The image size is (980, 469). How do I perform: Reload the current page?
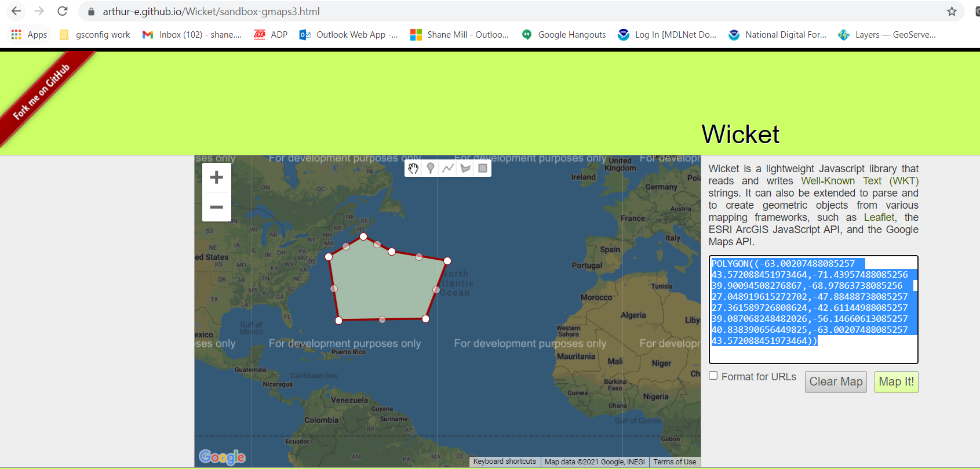63,11
